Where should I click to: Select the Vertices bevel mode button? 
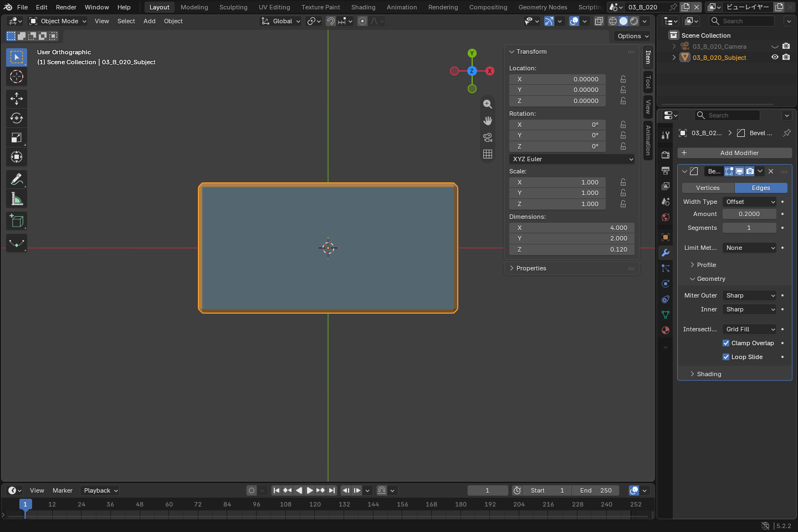point(708,188)
